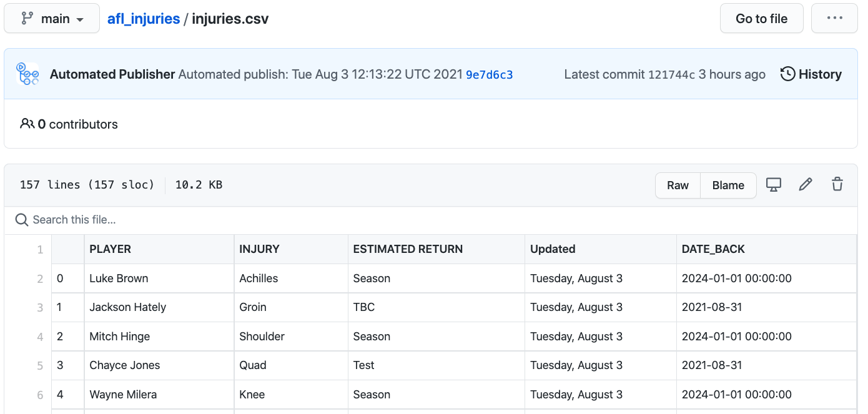Click the Automated Publisher author name

pyautogui.click(x=112, y=74)
